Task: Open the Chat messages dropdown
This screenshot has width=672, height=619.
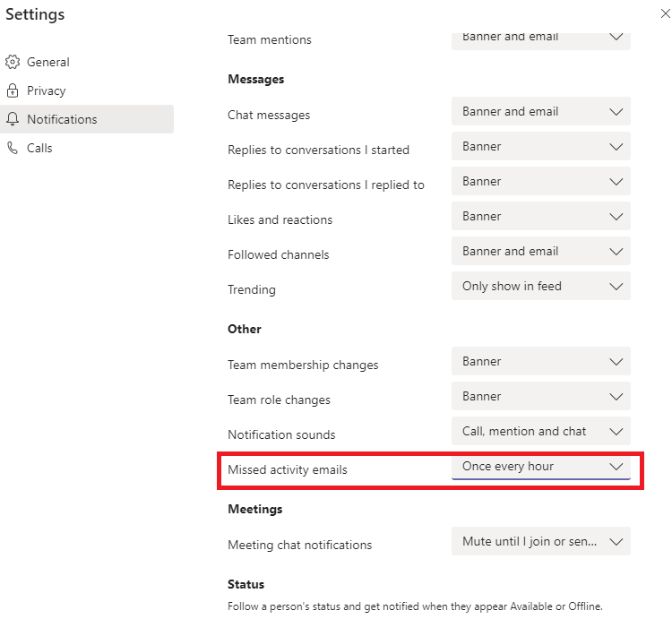Action: [x=540, y=112]
